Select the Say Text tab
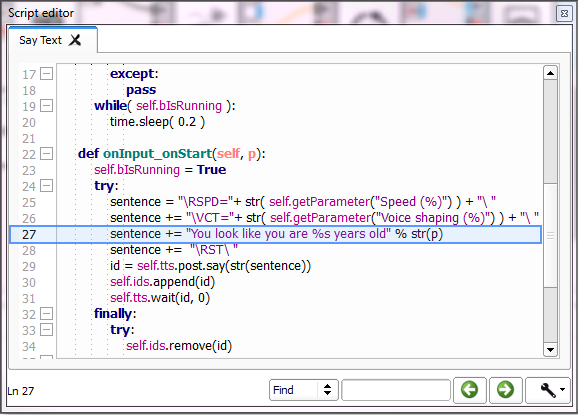The image size is (578, 415). [x=53, y=40]
